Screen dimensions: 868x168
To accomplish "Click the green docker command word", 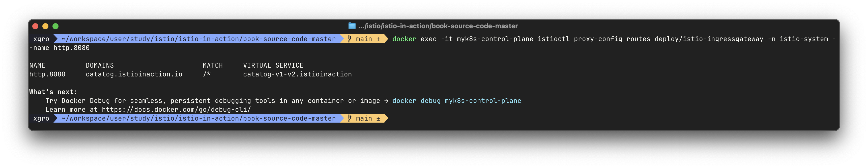I will [x=404, y=39].
